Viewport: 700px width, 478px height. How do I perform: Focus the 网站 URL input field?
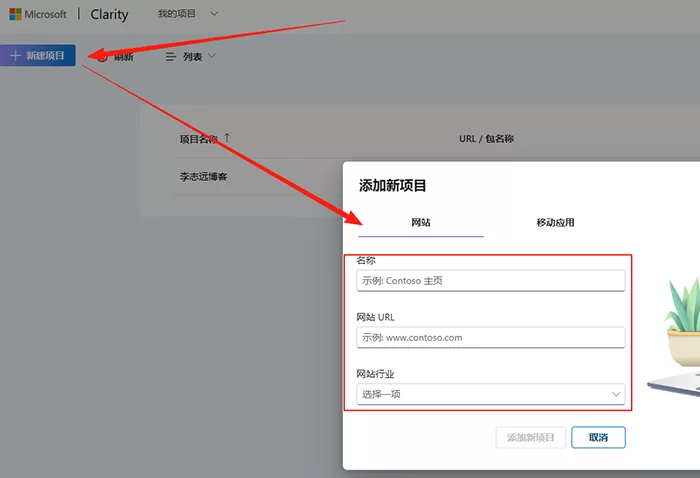[x=491, y=337]
